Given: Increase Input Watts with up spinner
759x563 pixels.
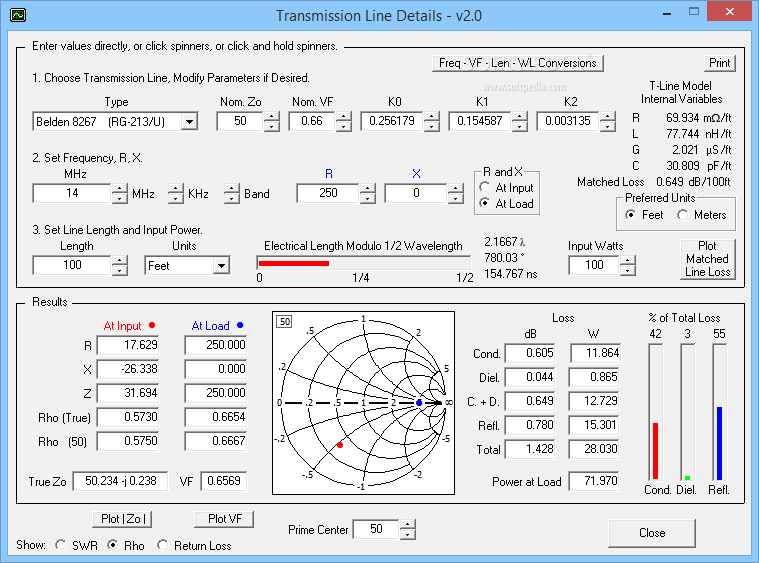Looking at the screenshot, I should pyautogui.click(x=628, y=260).
